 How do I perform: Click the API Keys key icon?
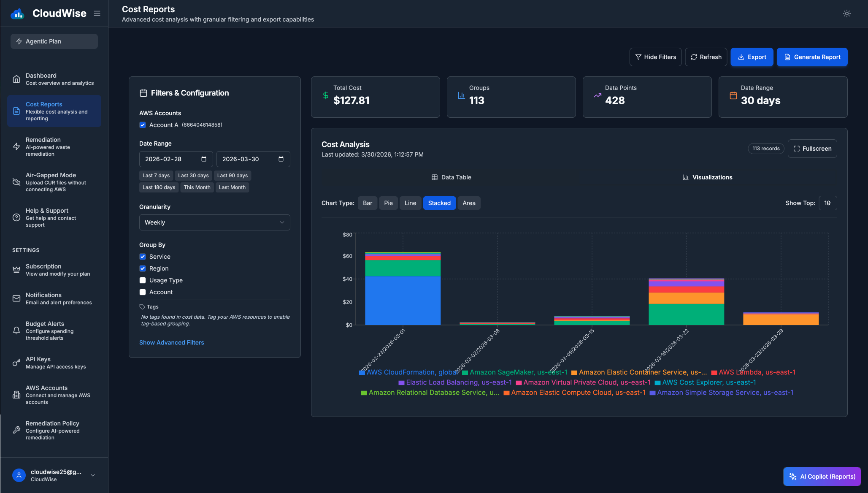pyautogui.click(x=16, y=363)
